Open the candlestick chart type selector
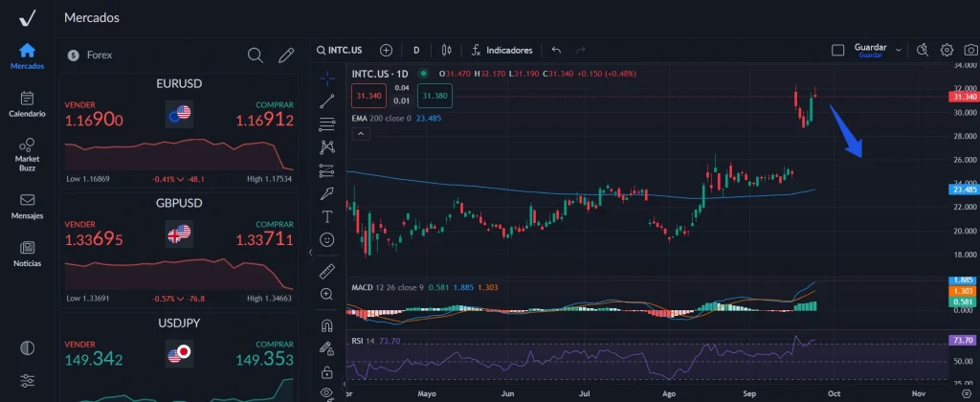 pyautogui.click(x=446, y=50)
